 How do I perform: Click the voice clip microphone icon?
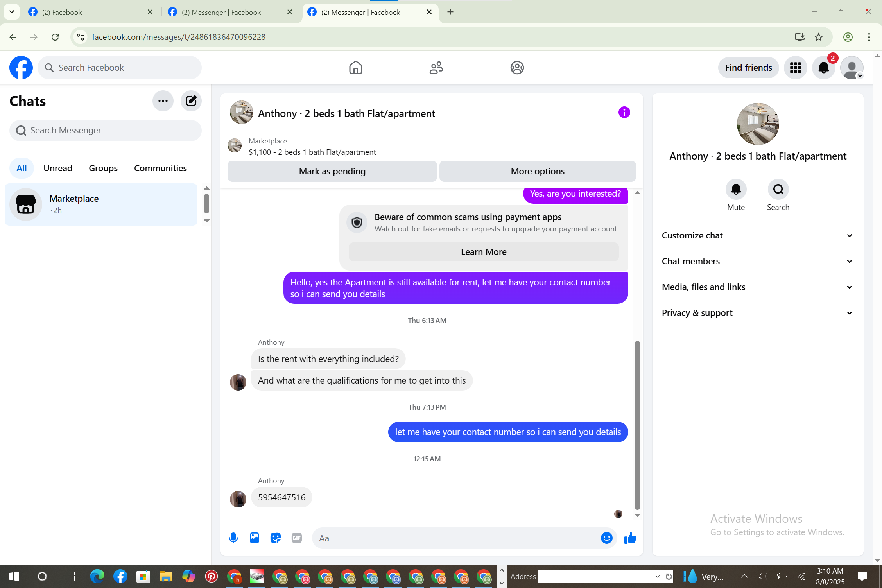[233, 538]
